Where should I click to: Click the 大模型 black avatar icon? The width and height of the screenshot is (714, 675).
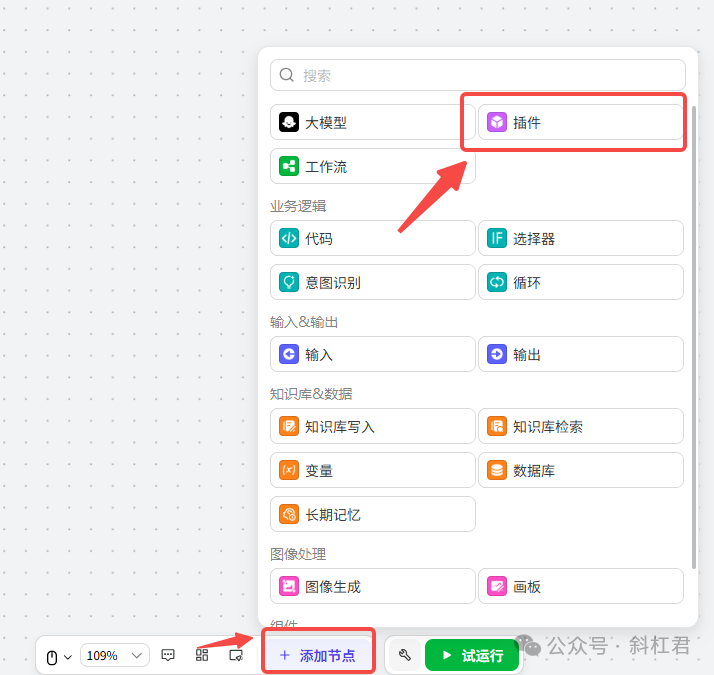(x=289, y=123)
